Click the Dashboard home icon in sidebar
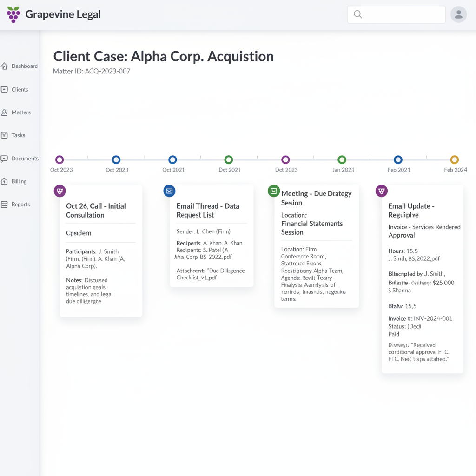 pyautogui.click(x=5, y=66)
